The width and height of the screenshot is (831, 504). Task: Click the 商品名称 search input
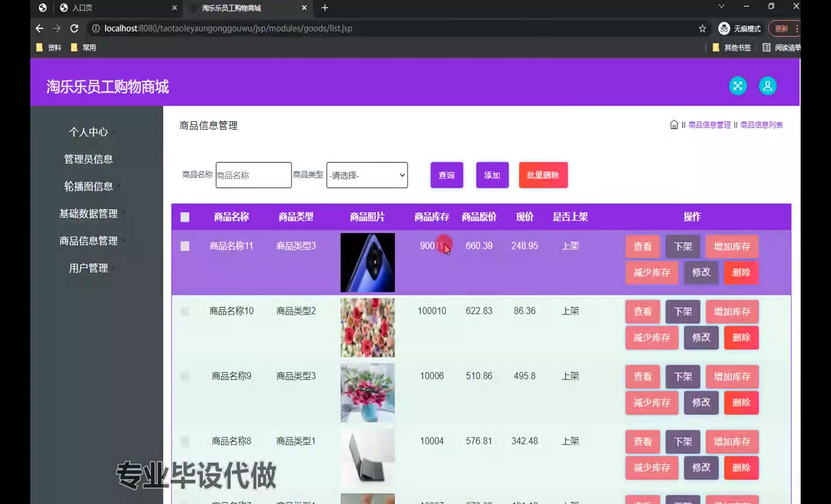coord(253,175)
